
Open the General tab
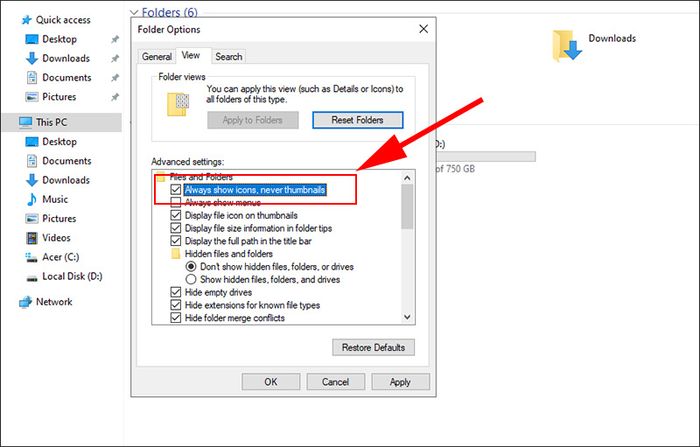157,57
